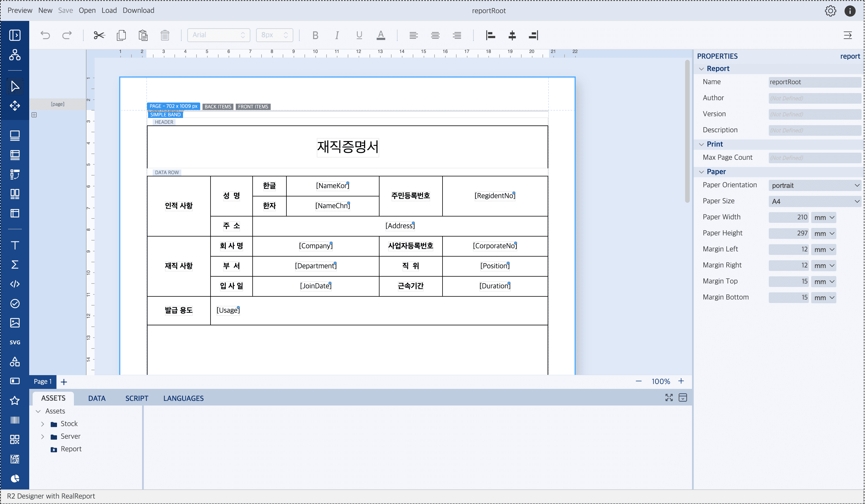This screenshot has width=865, height=504.
Task: Open the Arial font dropdown
Action: point(219,35)
